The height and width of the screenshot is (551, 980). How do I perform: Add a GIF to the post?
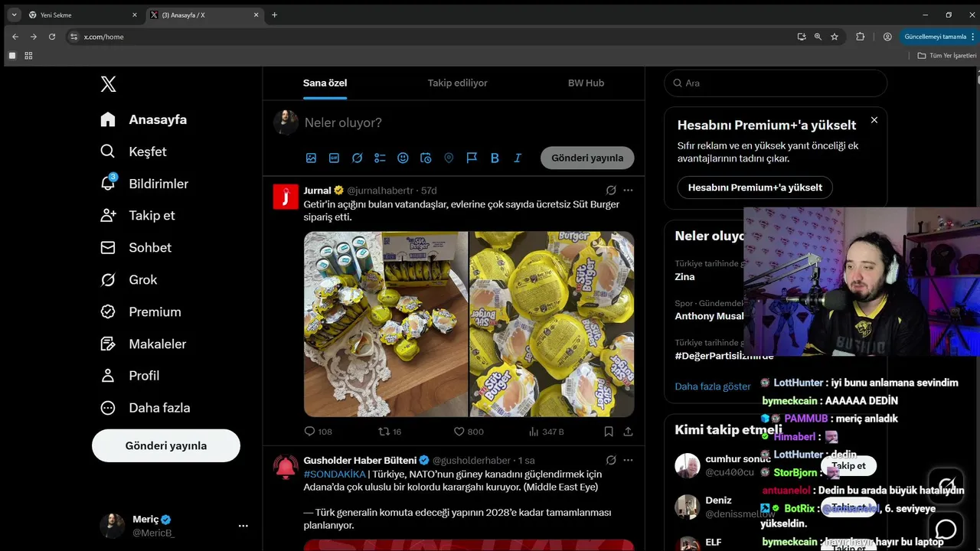click(334, 158)
